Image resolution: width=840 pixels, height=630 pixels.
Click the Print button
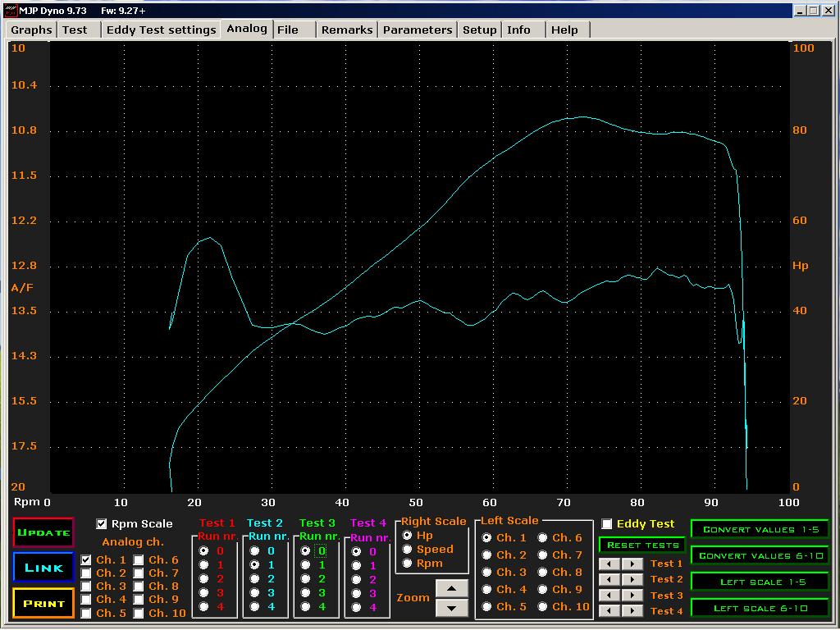43,603
